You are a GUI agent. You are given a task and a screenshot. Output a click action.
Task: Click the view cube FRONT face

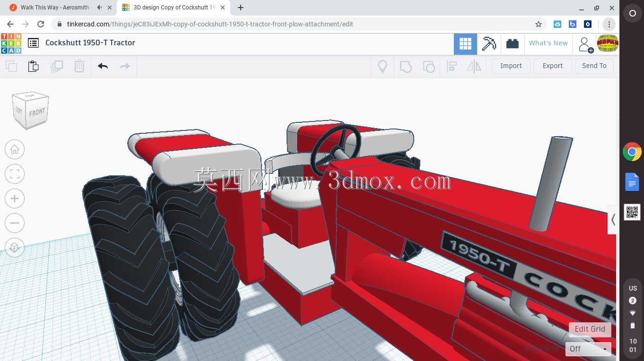pyautogui.click(x=37, y=112)
